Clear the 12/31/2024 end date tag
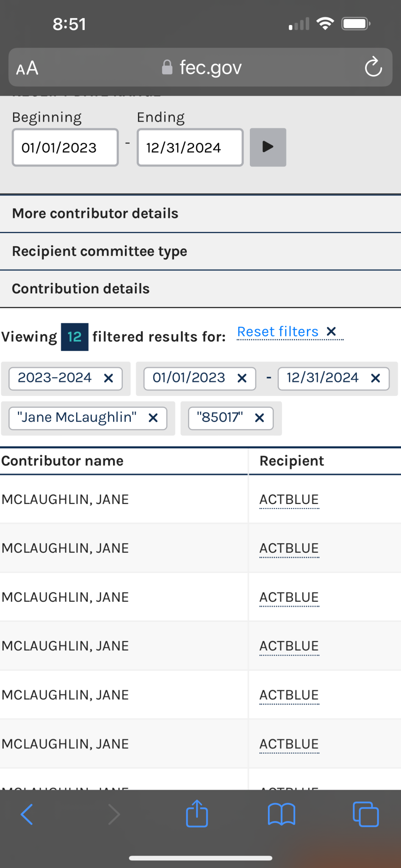401x868 pixels. coord(376,378)
